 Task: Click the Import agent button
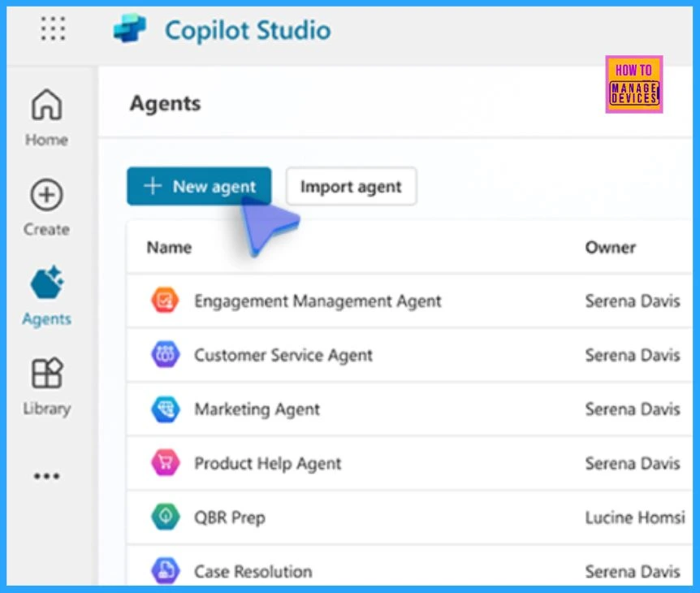click(352, 186)
